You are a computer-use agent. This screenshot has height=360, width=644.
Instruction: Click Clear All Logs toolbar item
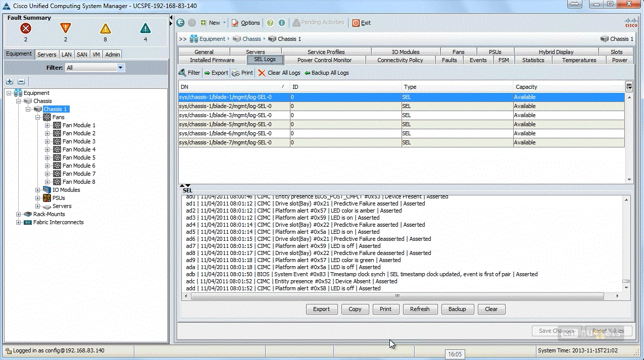(x=279, y=73)
